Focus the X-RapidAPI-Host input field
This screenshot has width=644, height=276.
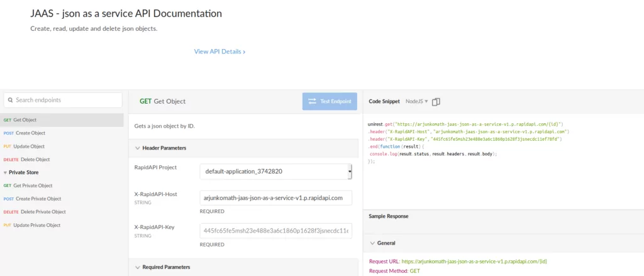coord(275,197)
